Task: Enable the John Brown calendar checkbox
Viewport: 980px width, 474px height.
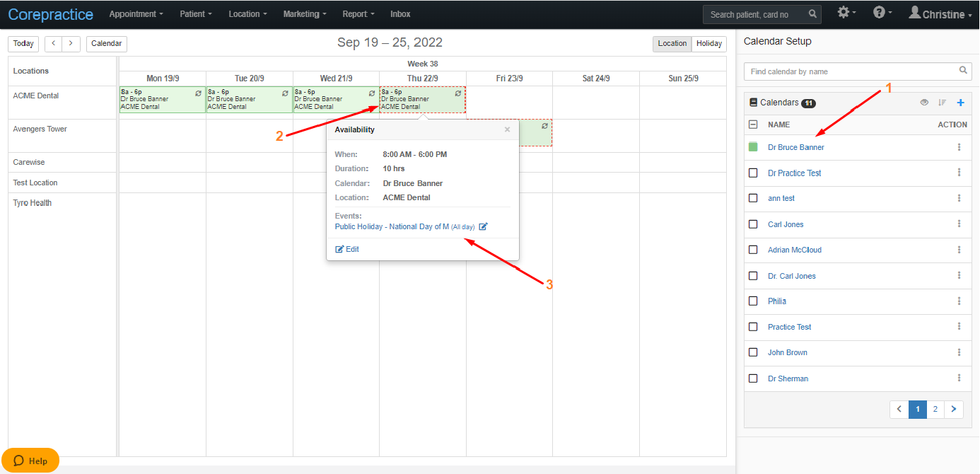Action: [753, 352]
